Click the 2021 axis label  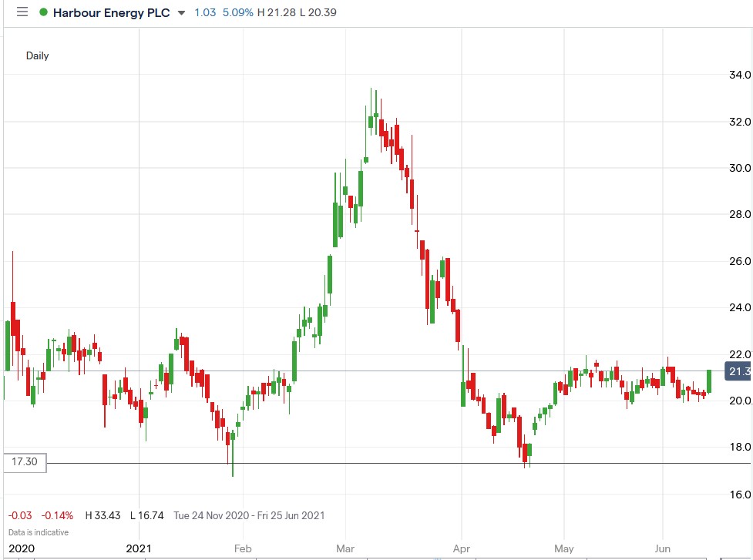pos(137,548)
